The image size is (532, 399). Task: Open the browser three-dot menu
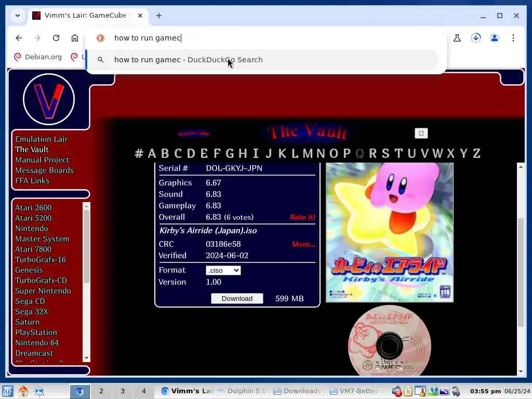click(513, 38)
